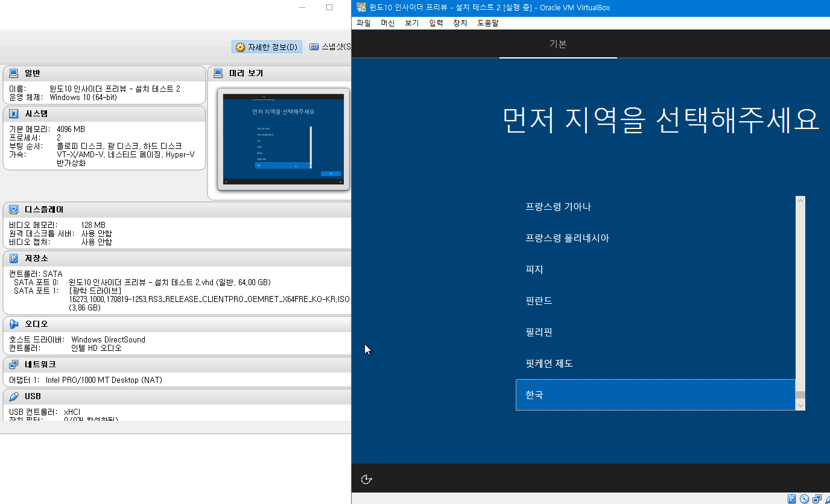Viewport: 830px width, 504px height.
Task: Click the 디스플레이 section header
Action: 177,210
